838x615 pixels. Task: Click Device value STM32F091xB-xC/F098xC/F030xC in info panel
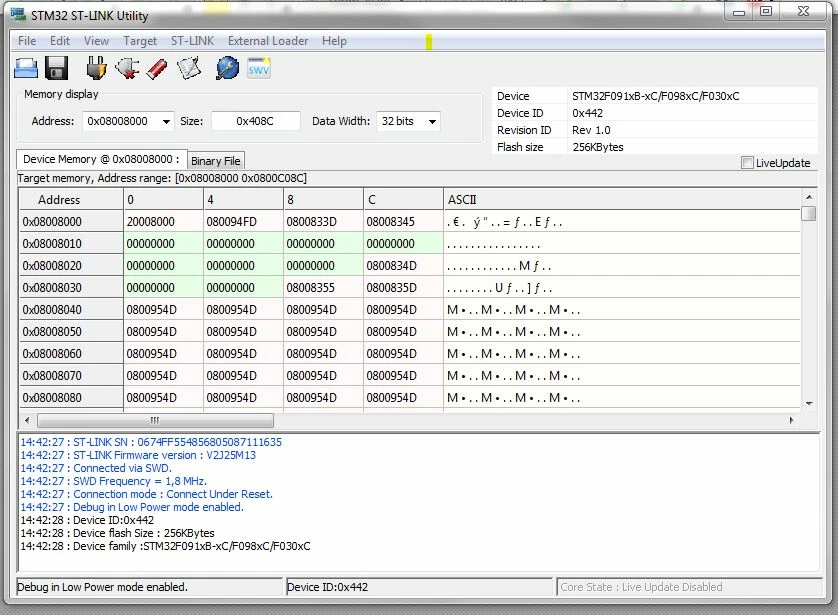coord(656,96)
